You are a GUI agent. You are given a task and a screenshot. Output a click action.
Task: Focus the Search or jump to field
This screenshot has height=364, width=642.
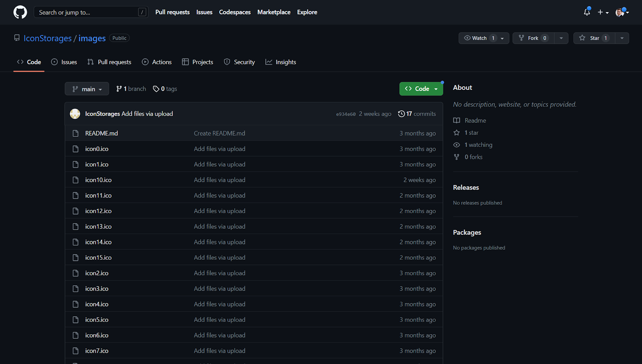91,12
